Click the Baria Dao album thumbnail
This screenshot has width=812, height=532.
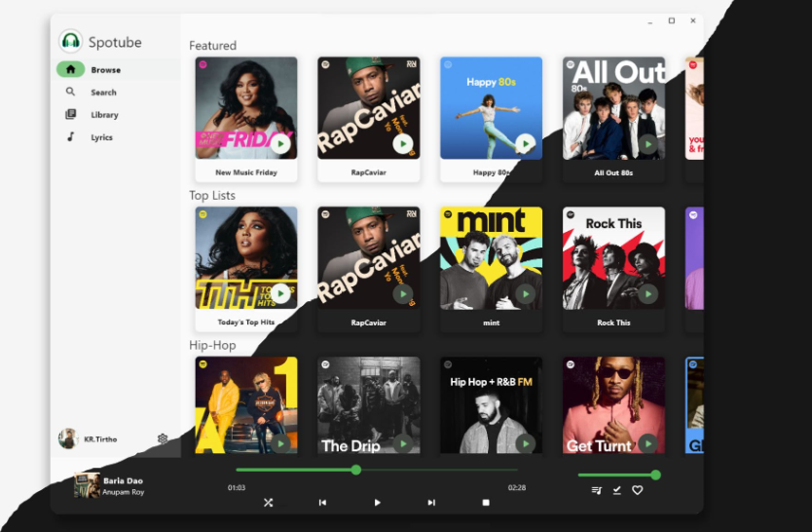[87, 485]
